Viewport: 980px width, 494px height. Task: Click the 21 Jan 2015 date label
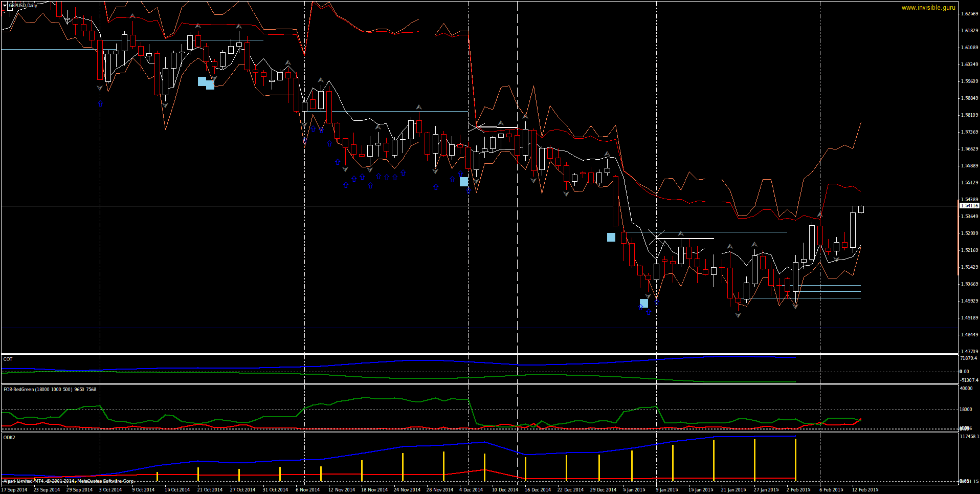point(733,490)
